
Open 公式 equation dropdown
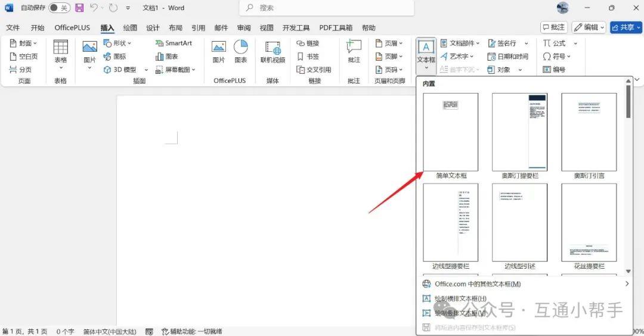click(575, 43)
